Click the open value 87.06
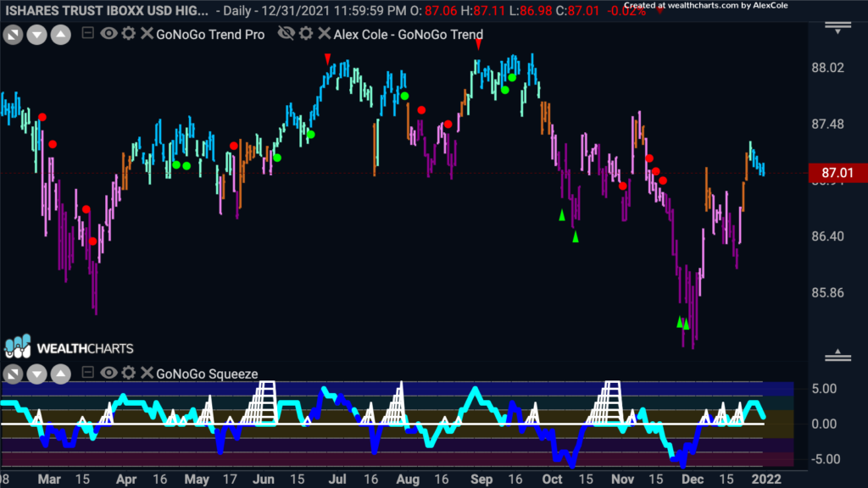 point(441,10)
